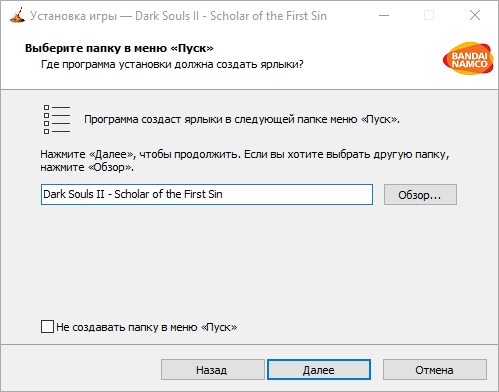Click the «Программа создаст ярлыки» description text
499x392 pixels.
pos(242,119)
